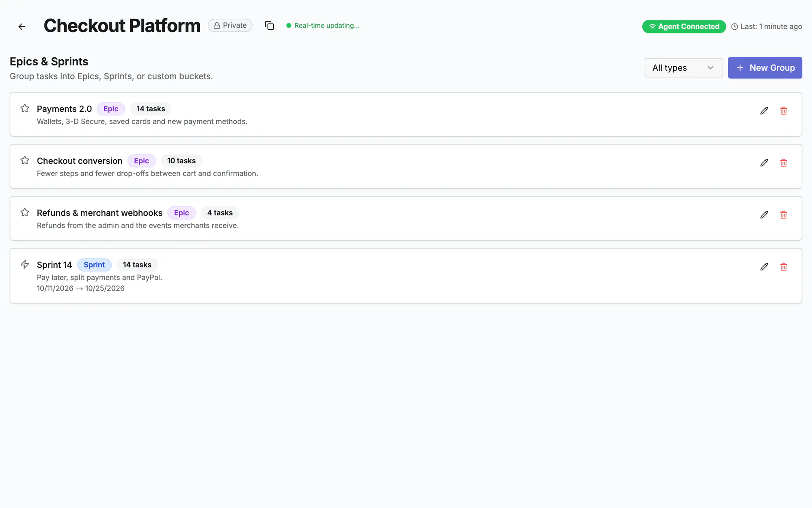The height and width of the screenshot is (508, 812).
Task: Click the Epic tag on Payments 2.0
Action: coord(111,109)
